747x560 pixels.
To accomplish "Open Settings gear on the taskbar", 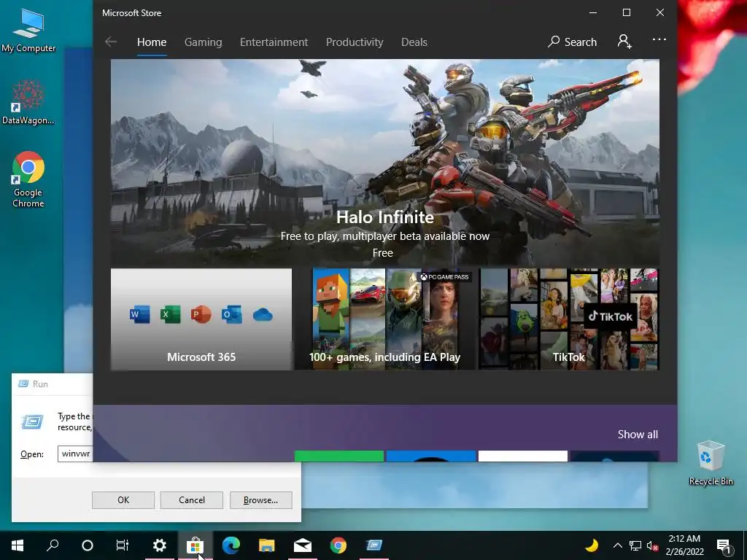I will pyautogui.click(x=160, y=545).
